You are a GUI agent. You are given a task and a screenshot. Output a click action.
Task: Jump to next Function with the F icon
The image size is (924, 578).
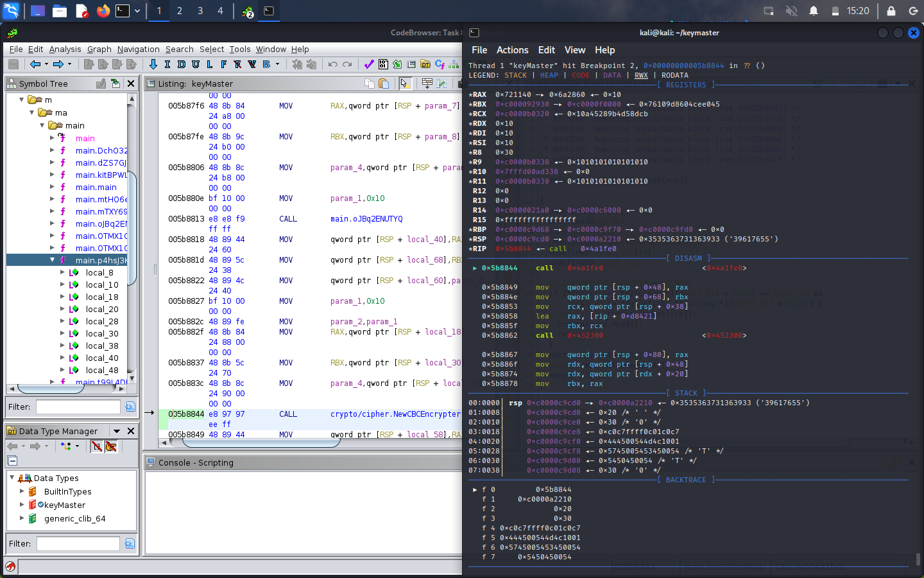(223, 64)
